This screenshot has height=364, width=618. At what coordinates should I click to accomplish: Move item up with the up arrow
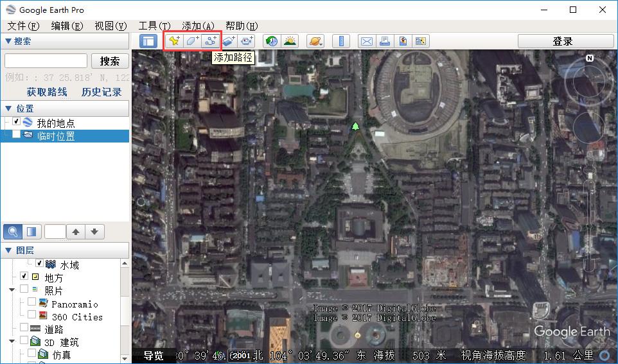76,232
